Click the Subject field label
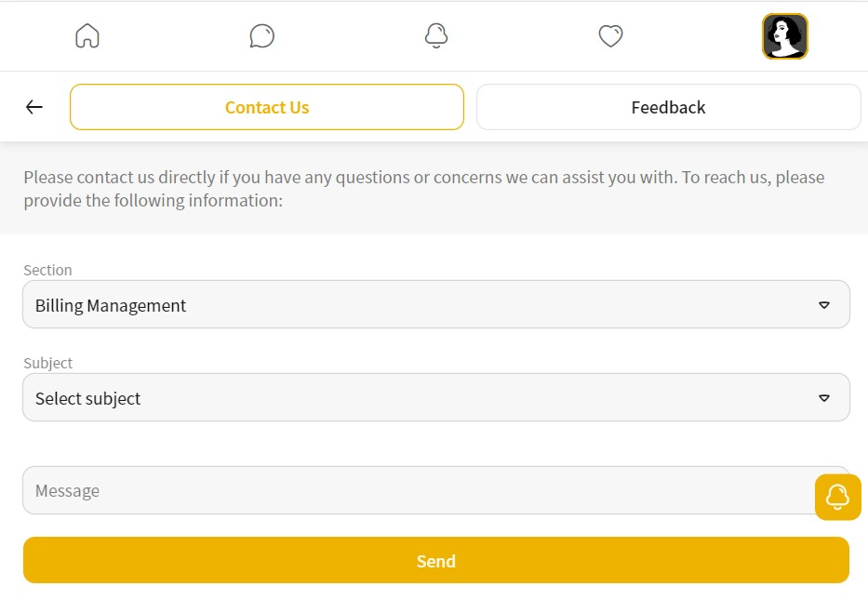This screenshot has width=868, height=600. [47, 363]
